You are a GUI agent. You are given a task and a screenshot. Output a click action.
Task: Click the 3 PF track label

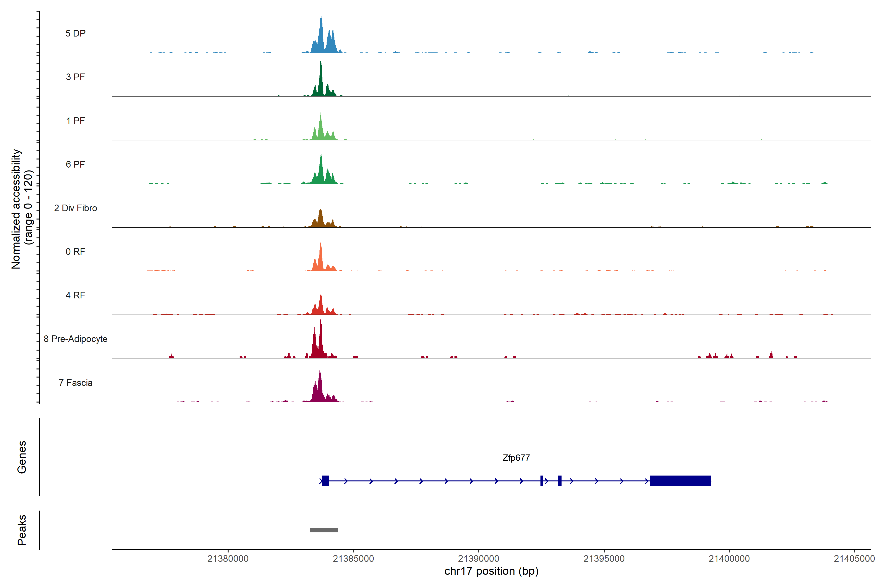[75, 77]
